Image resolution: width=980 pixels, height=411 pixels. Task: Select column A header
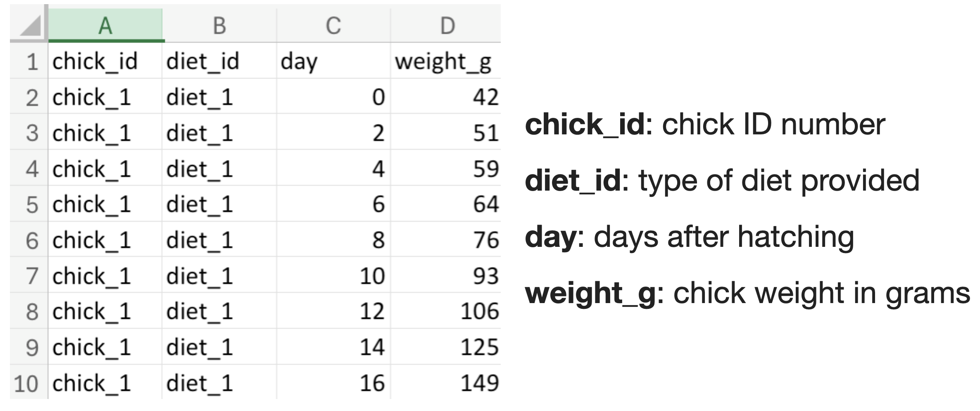point(105,25)
